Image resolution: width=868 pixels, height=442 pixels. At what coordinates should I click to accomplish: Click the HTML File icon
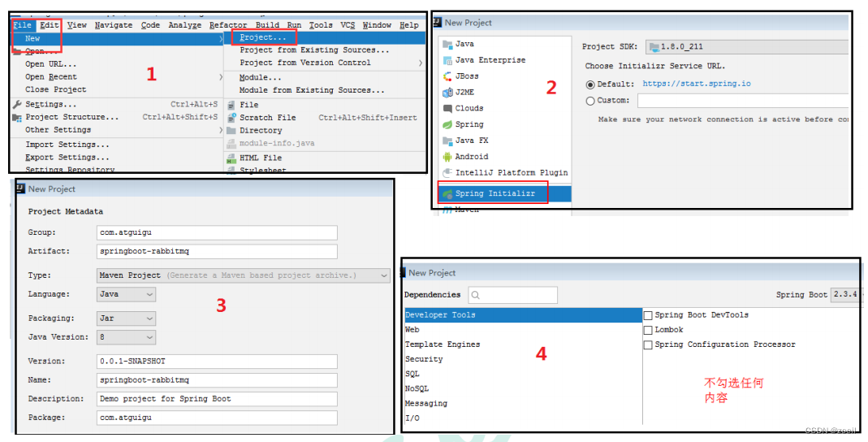point(231,158)
